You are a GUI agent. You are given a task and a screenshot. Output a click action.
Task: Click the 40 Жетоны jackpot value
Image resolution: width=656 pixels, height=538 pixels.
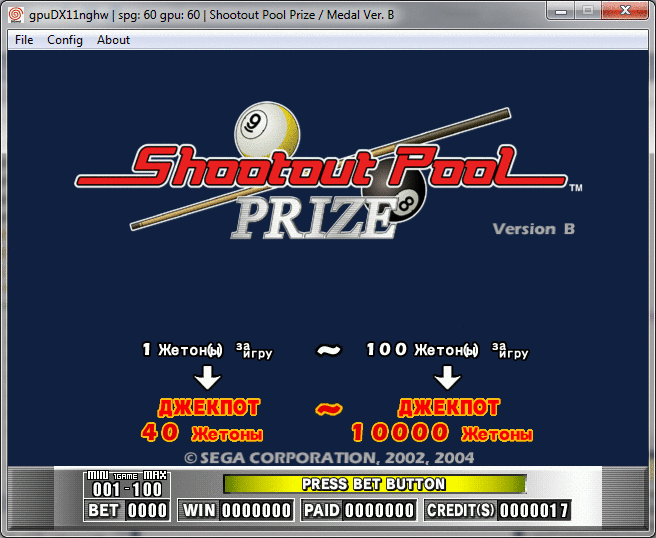202,433
